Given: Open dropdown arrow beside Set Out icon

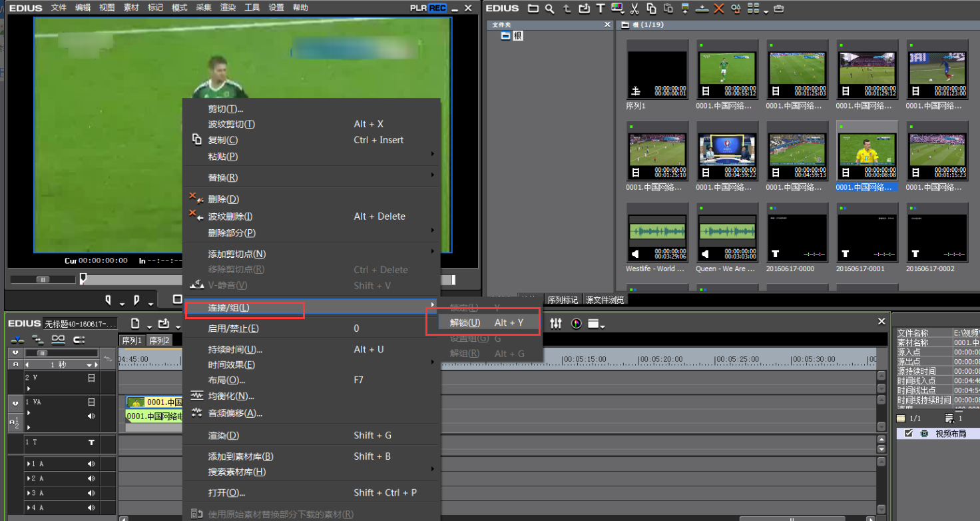Looking at the screenshot, I should pos(150,304).
